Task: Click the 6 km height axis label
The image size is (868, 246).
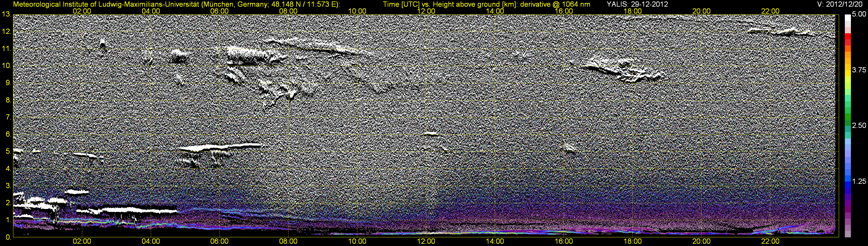Action: click(x=8, y=135)
